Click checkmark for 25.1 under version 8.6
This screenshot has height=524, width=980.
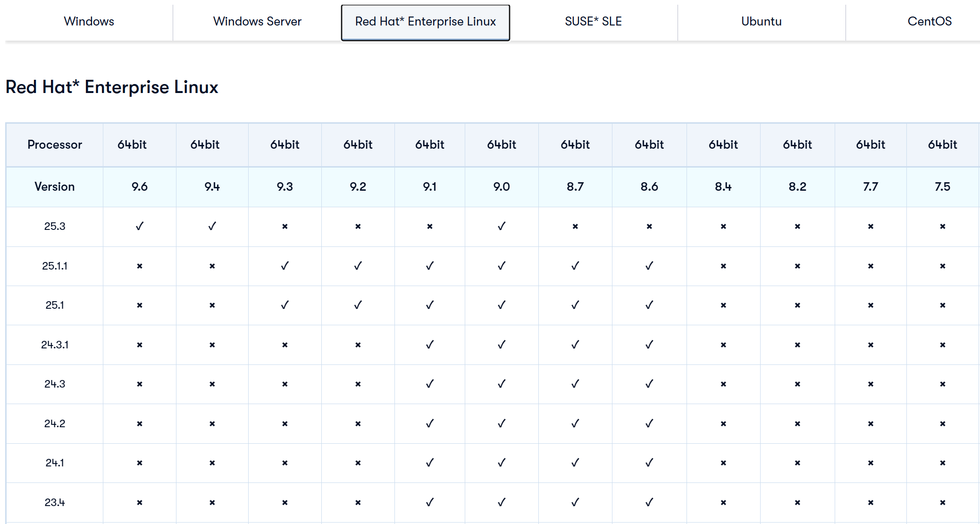649,305
